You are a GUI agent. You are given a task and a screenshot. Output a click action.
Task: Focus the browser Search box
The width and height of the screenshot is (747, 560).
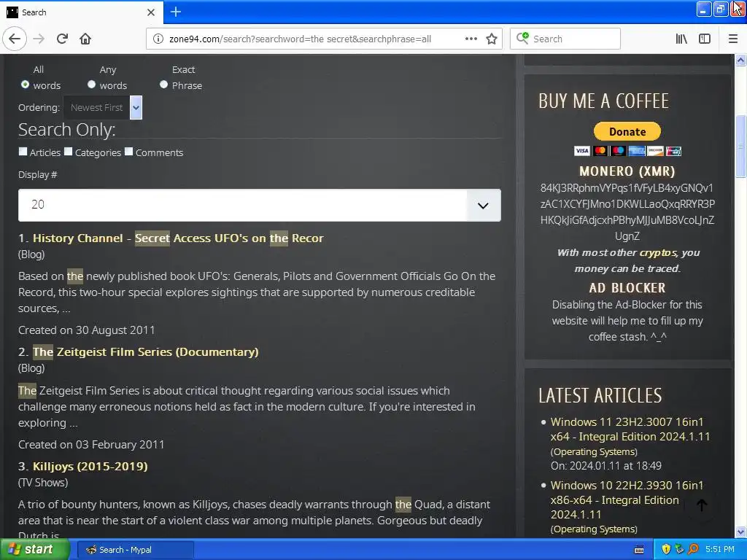(565, 39)
